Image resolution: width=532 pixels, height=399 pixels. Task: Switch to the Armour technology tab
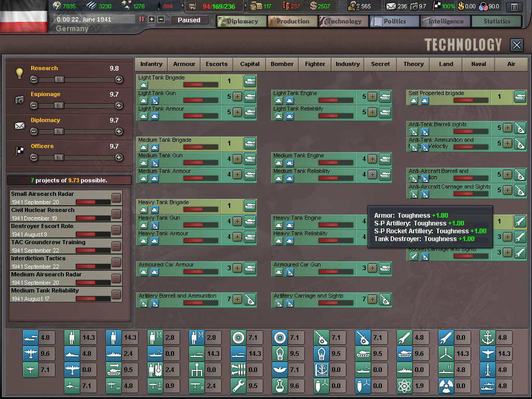[184, 64]
